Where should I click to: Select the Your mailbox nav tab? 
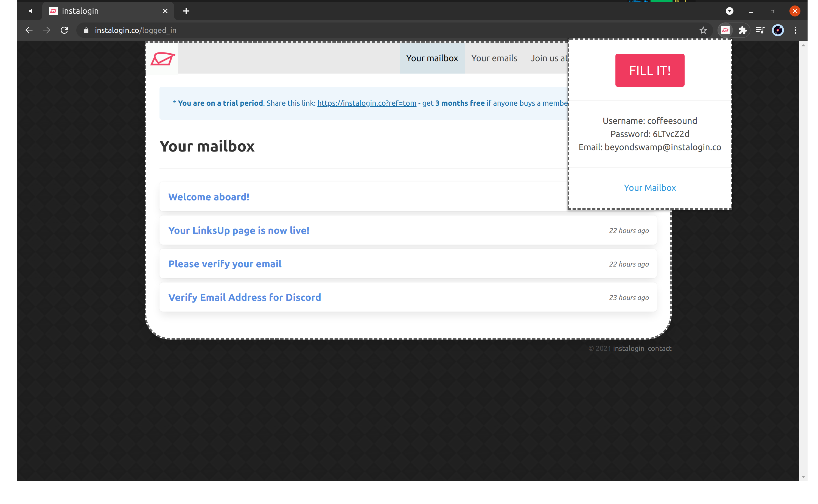tap(432, 58)
